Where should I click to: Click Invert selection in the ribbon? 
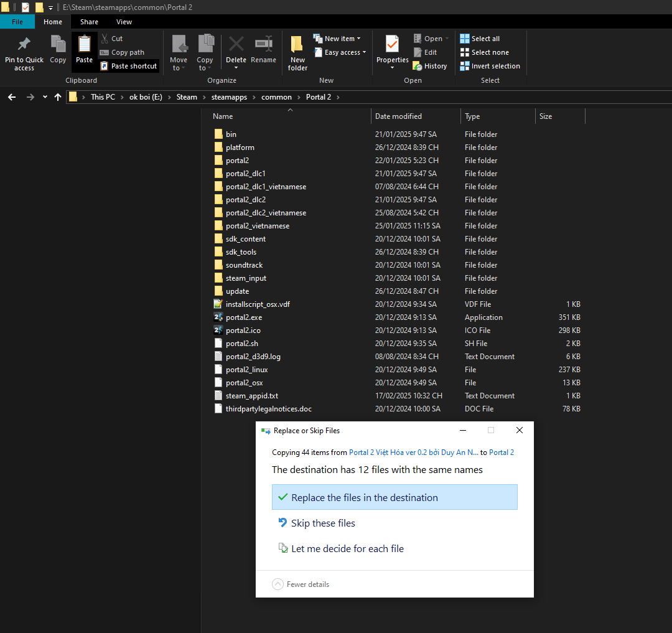pyautogui.click(x=490, y=66)
